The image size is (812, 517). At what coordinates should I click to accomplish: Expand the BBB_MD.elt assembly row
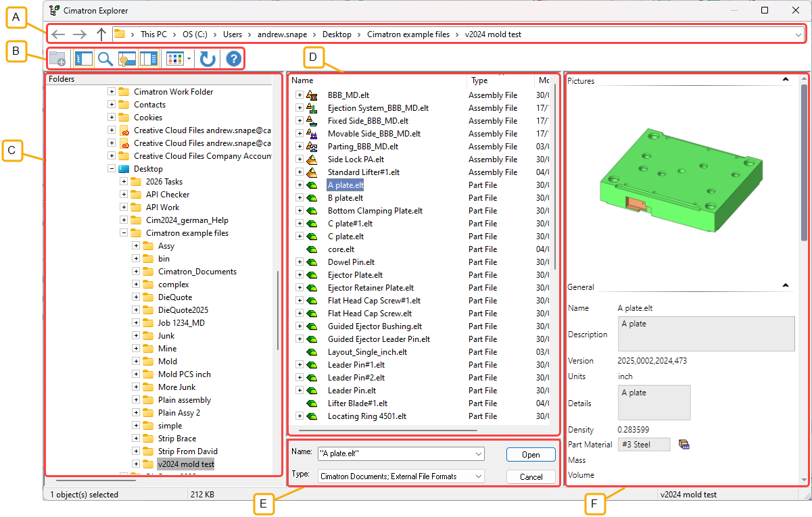click(300, 95)
